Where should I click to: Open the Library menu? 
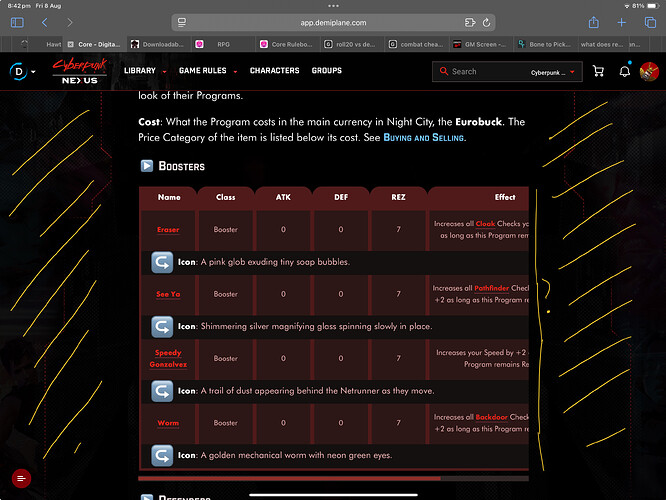pyautogui.click(x=140, y=71)
